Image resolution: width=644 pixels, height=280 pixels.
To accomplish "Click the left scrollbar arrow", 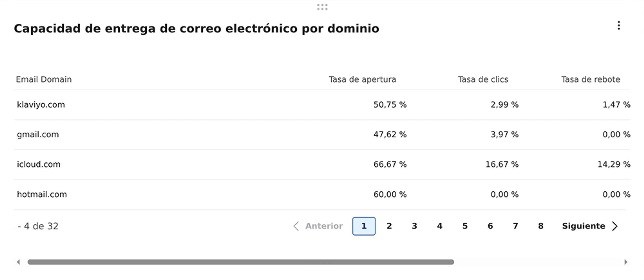I will (x=19, y=261).
